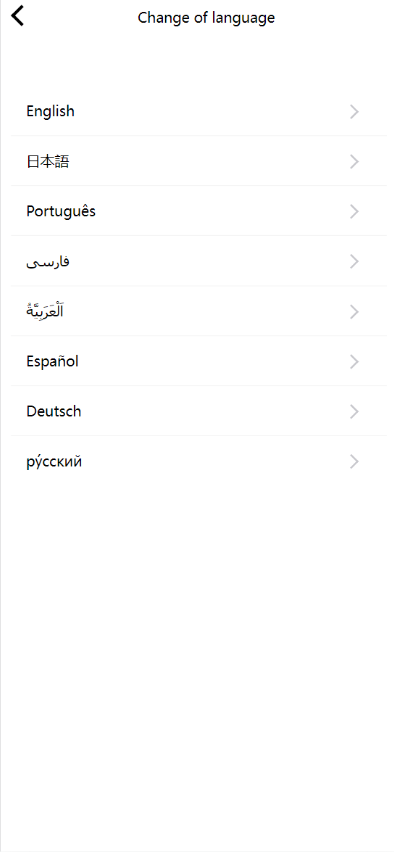The height and width of the screenshot is (852, 394).
Task: Choose the 日本語 language label
Action: [48, 161]
